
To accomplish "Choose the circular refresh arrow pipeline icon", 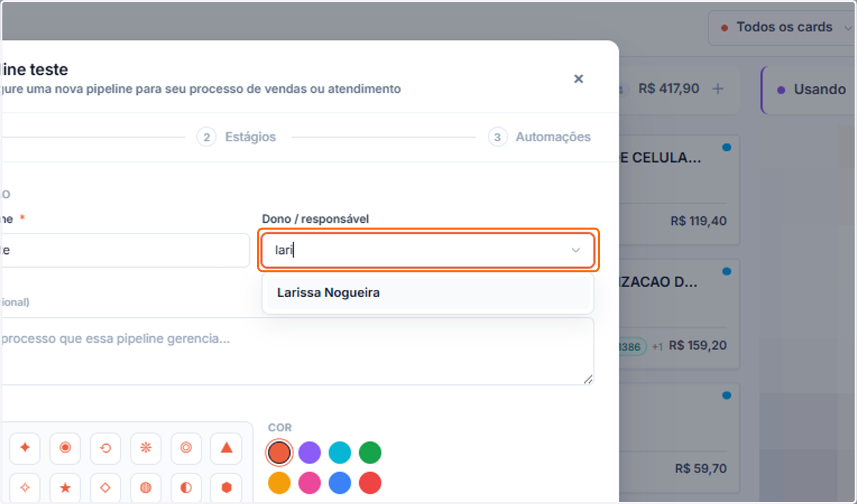I will pos(106,448).
